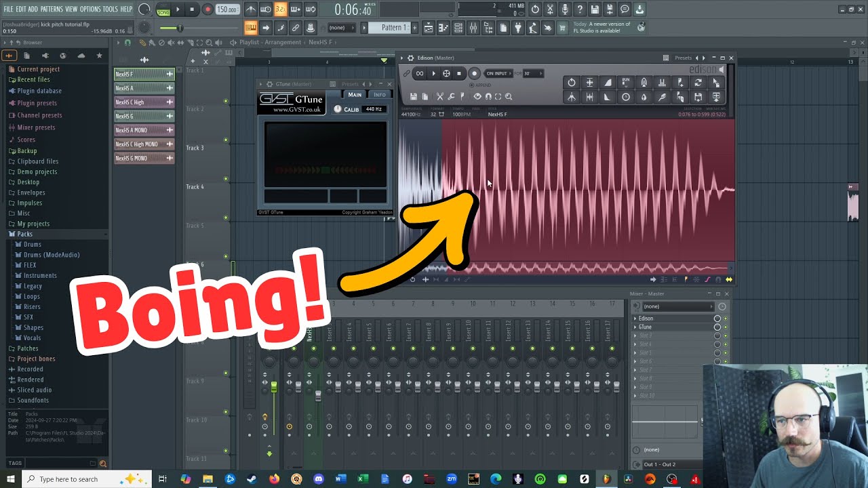Viewport: 868px width, 488px height.
Task: Toggle GTune effect enable LED in Mixer
Action: [726, 327]
